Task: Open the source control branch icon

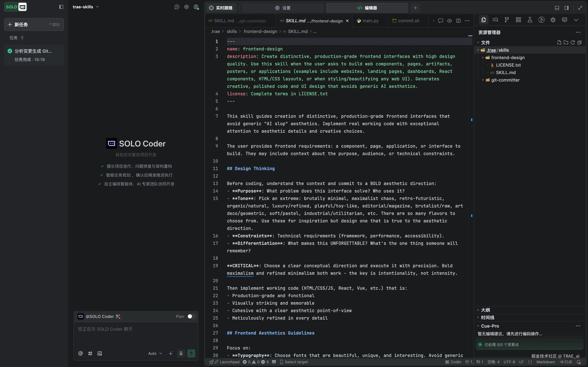Action: coord(507,20)
